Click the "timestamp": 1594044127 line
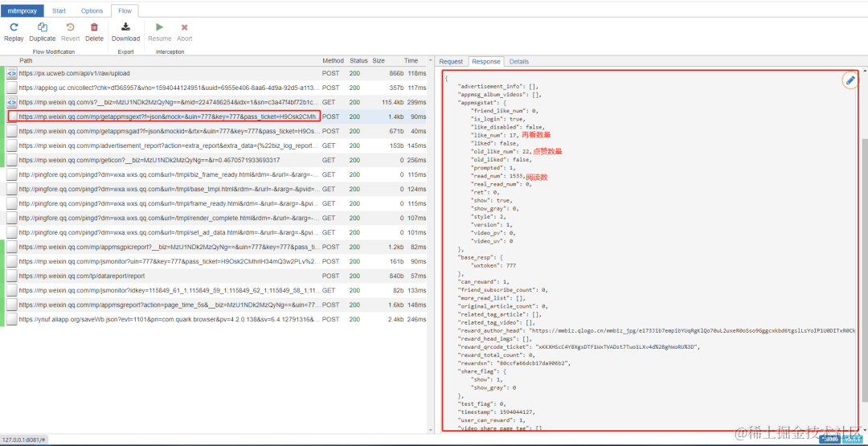Viewport: 868px width, 446px height. click(x=497, y=411)
